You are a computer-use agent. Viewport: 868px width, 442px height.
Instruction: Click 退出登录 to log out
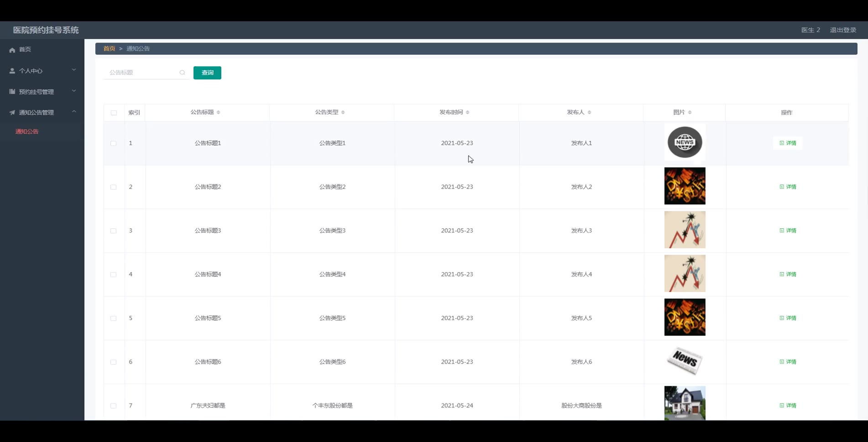click(843, 30)
